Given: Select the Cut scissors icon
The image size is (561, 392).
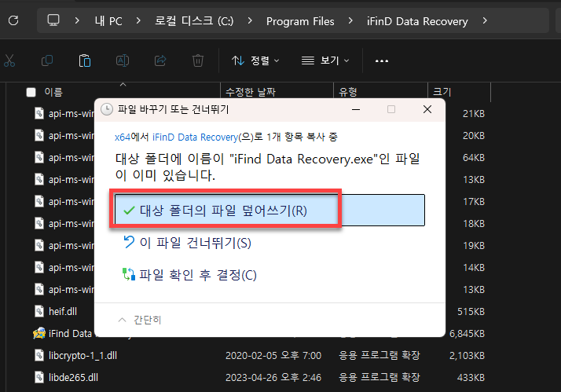Looking at the screenshot, I should point(9,60).
